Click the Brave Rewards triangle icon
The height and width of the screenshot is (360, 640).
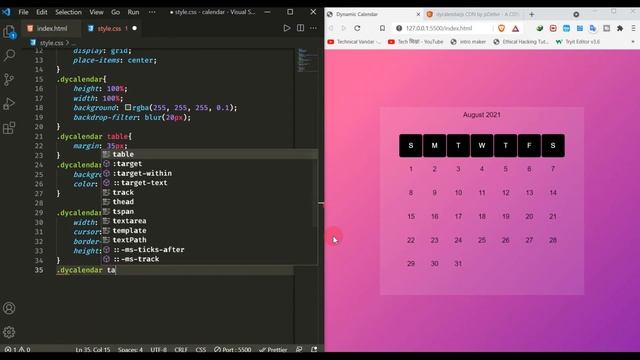(x=516, y=28)
